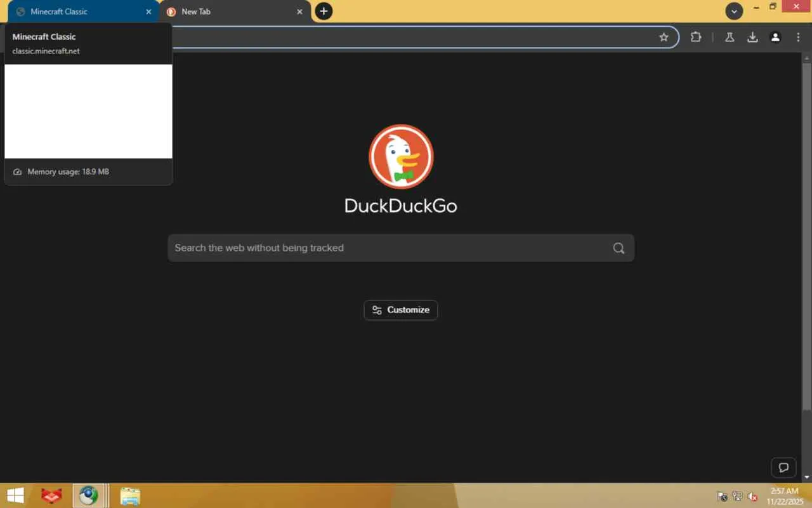Open the Action Center flag tray icon

coord(722,497)
